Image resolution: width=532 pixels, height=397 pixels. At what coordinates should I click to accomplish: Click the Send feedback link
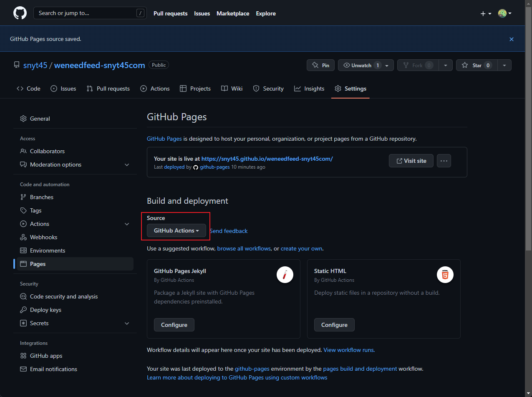pos(229,231)
